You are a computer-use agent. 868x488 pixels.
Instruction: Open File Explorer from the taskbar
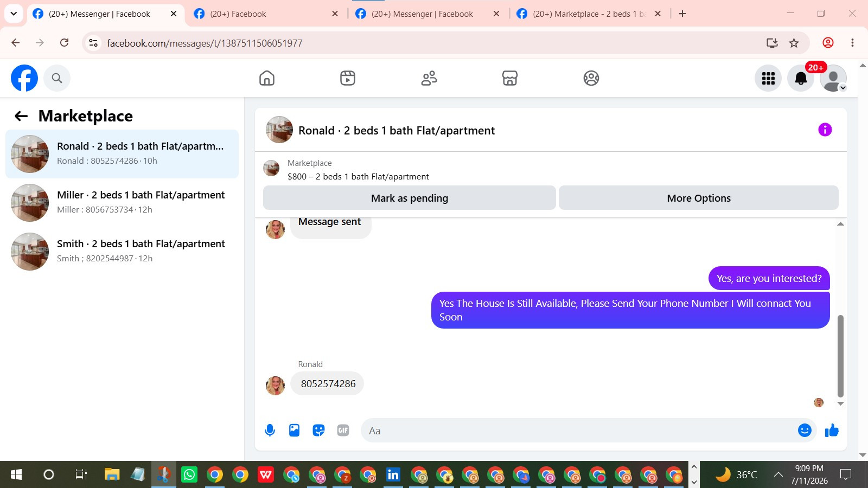point(112,475)
